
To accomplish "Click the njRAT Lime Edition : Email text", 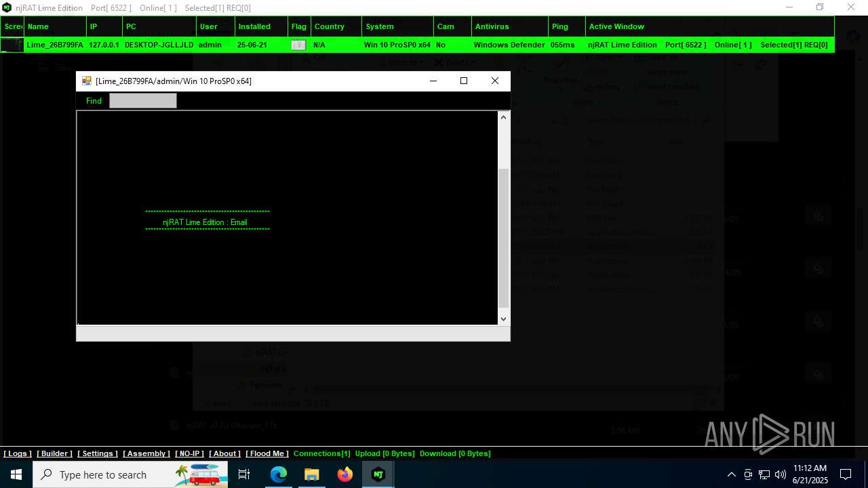I will click(205, 222).
